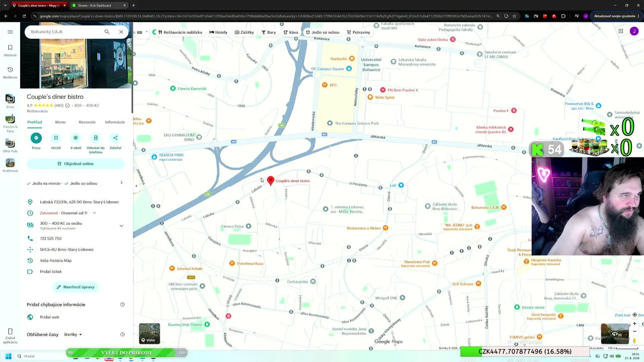Click the Couple's diner bistro red pin
The image size is (644, 362).
click(x=271, y=180)
